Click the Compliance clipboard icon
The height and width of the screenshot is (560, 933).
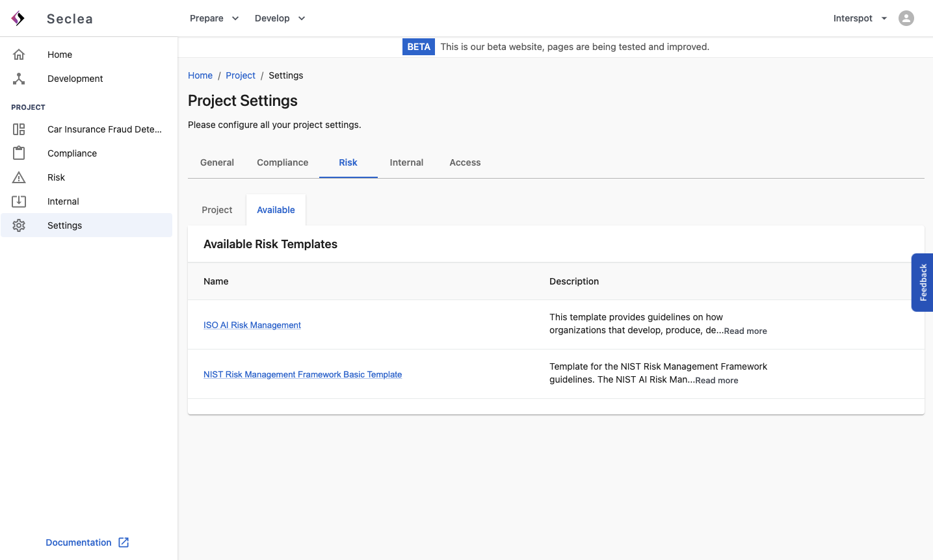pos(19,153)
